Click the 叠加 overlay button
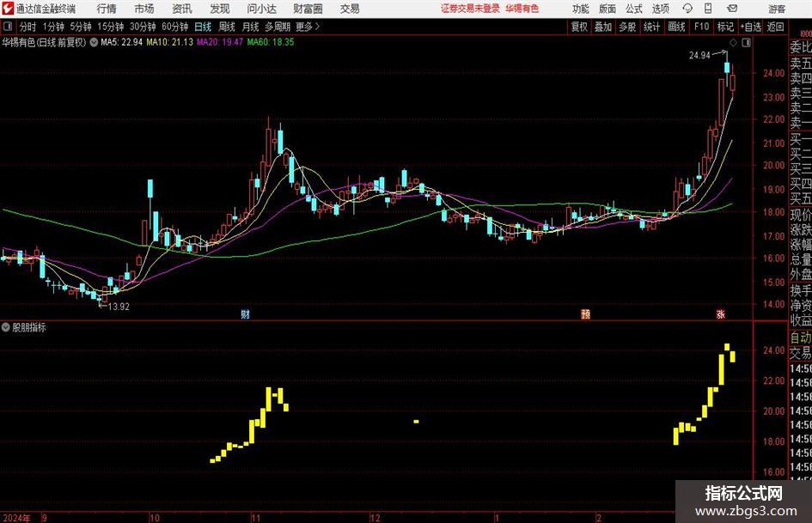 (603, 27)
